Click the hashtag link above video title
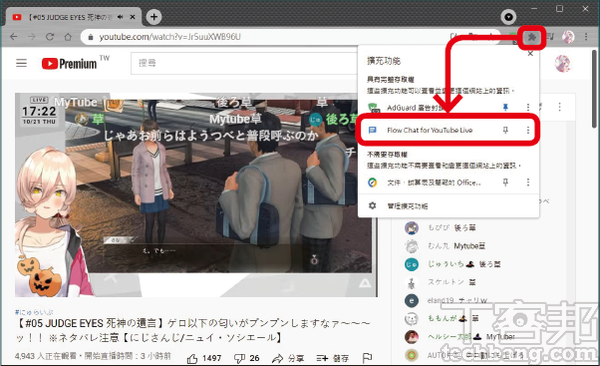This screenshot has width=600, height=366. point(34,312)
